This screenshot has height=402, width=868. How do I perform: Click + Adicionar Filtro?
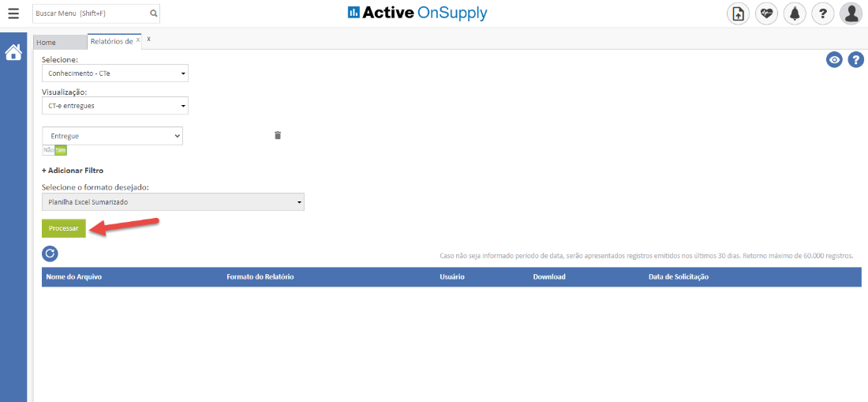pyautogui.click(x=73, y=171)
